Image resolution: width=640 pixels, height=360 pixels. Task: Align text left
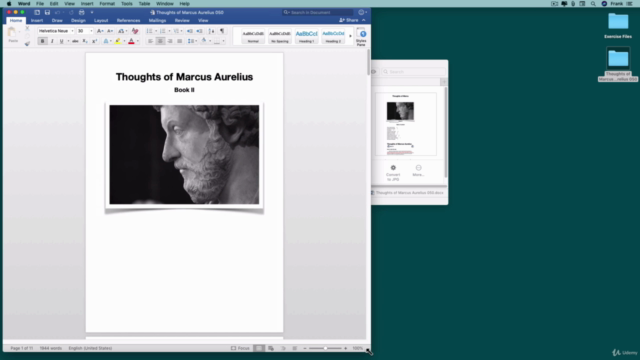click(150, 41)
